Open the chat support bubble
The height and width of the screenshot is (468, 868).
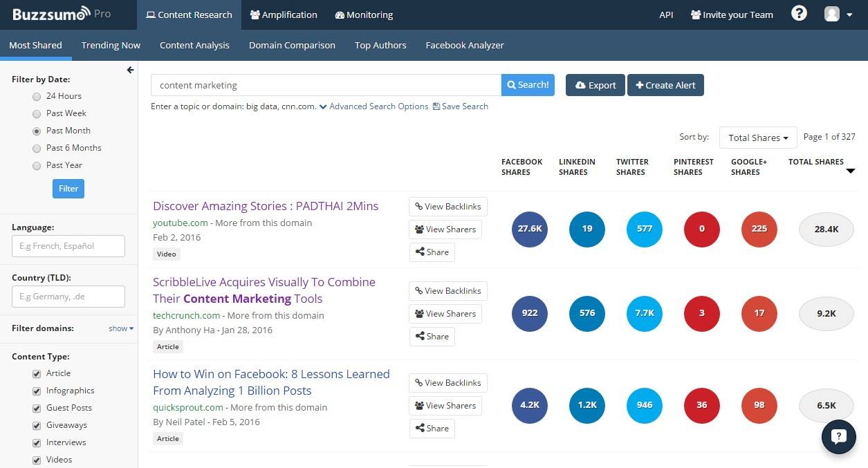click(x=839, y=436)
